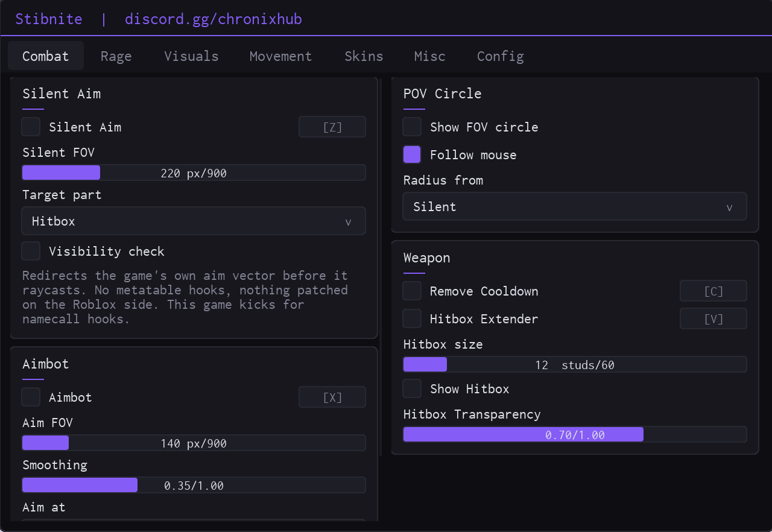The image size is (772, 532).
Task: Click the Target part label
Action: click(x=62, y=195)
